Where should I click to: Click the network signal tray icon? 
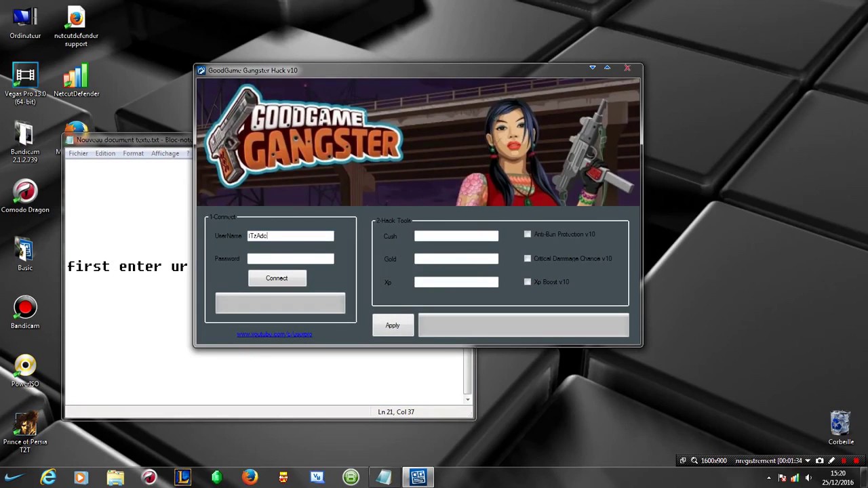[x=795, y=478]
